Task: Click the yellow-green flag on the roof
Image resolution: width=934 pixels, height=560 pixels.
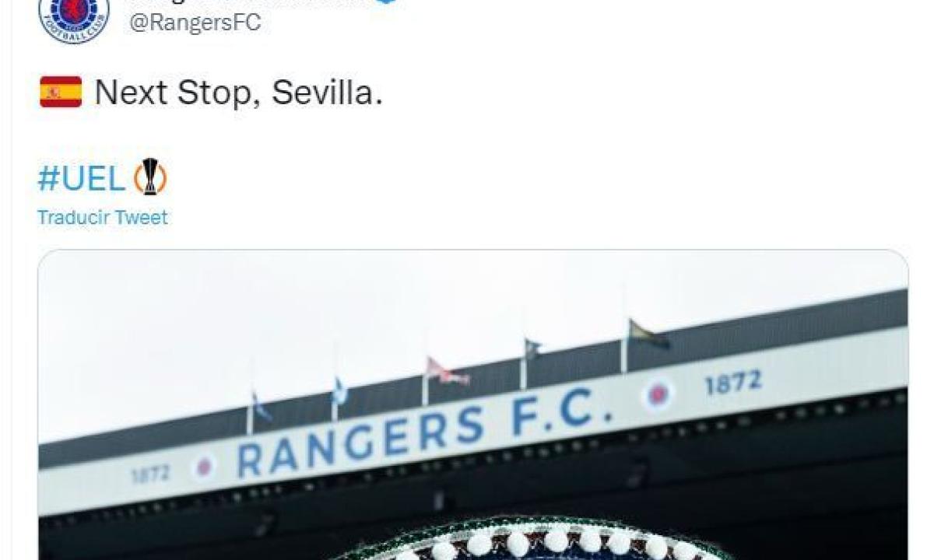Action: [x=649, y=334]
